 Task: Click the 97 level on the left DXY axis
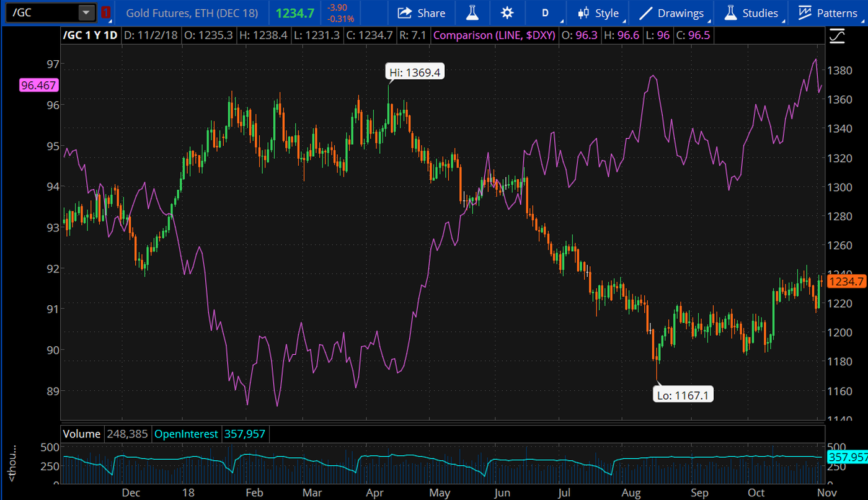[x=53, y=64]
